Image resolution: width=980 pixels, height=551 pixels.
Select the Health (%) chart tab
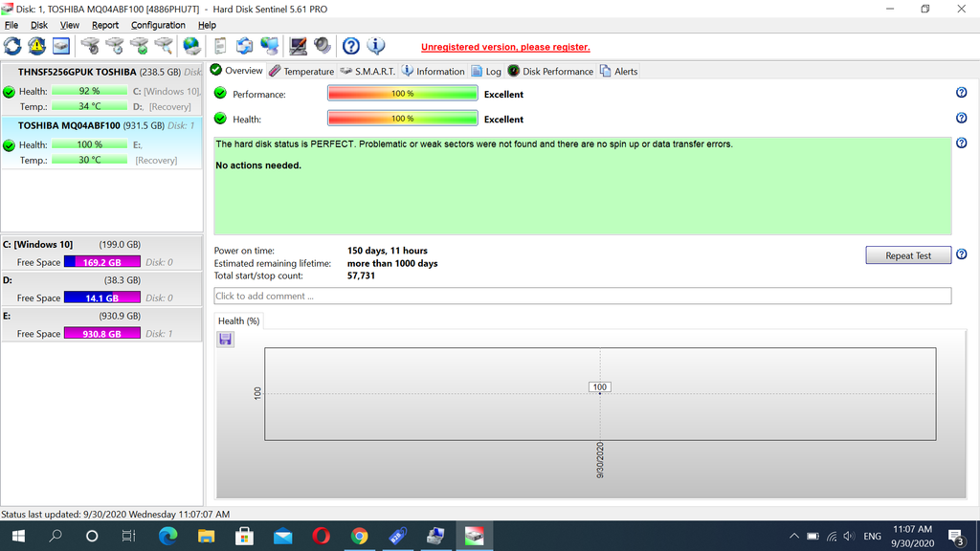pos(238,321)
